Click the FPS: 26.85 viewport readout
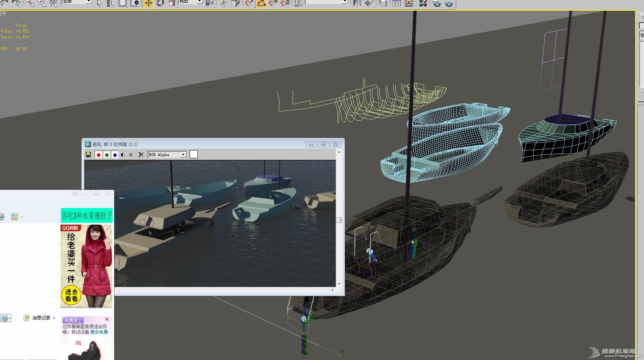 point(14,49)
